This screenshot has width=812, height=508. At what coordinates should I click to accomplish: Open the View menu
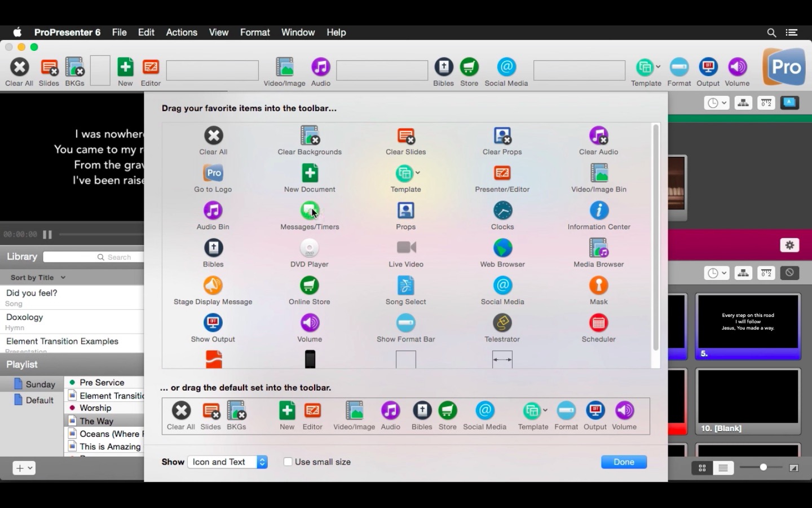(219, 32)
